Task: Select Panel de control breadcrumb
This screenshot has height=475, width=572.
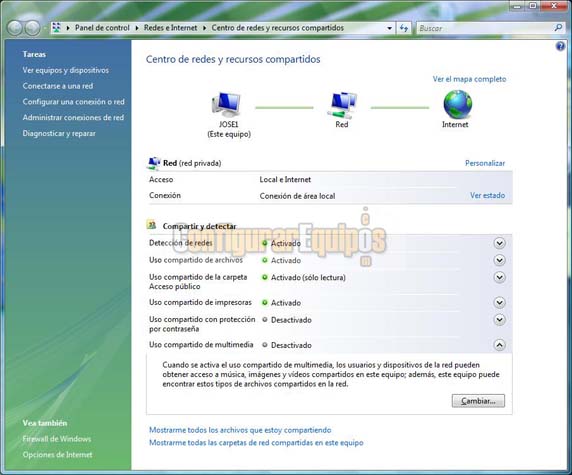Action: [x=102, y=28]
